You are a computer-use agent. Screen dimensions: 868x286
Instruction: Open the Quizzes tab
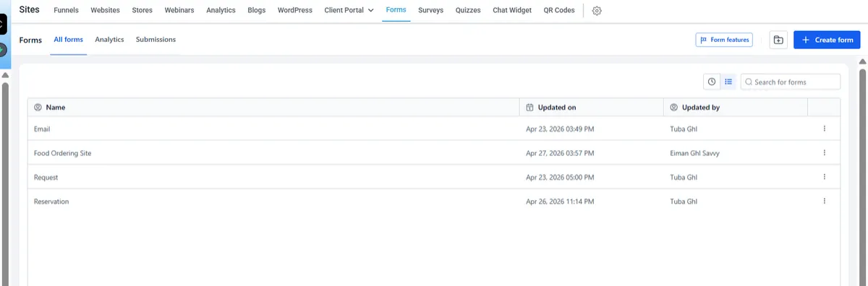click(x=468, y=11)
